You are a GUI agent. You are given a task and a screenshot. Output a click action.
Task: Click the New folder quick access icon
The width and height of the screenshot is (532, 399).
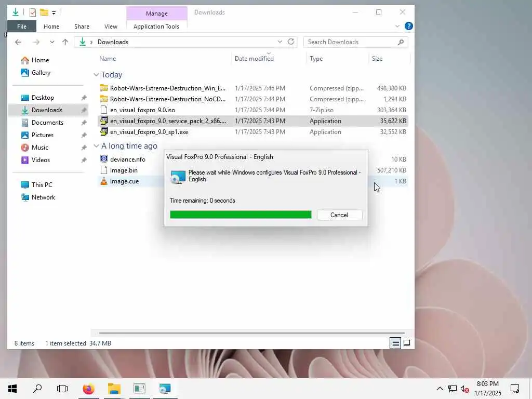coord(44,12)
